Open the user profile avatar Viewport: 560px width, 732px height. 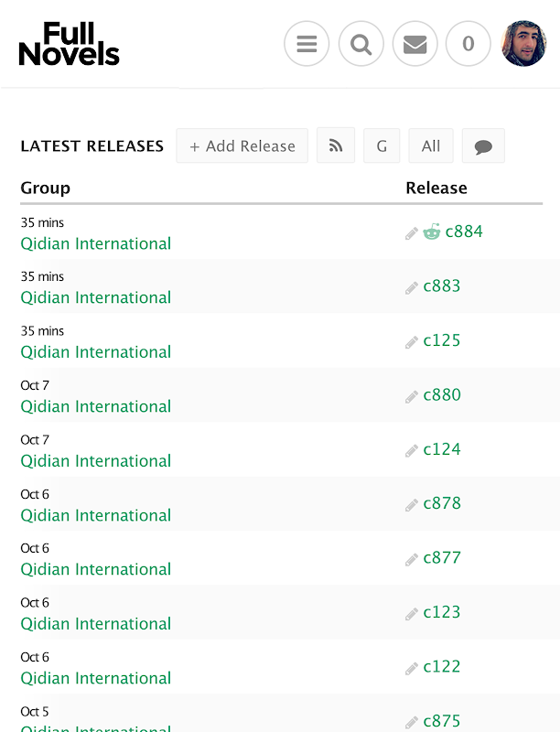pyautogui.click(x=523, y=44)
